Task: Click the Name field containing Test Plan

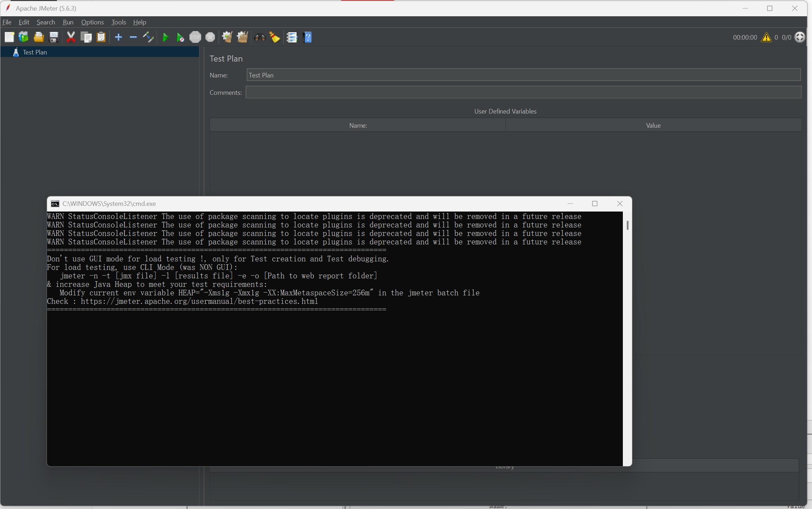Action: 524,75
